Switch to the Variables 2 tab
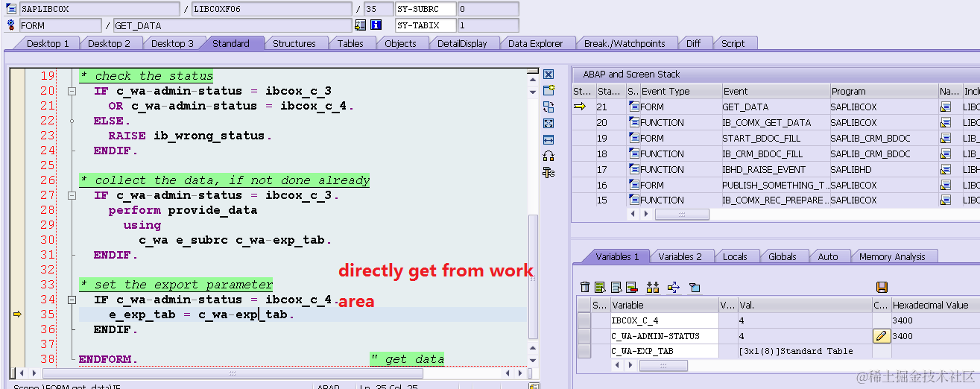 680,256
